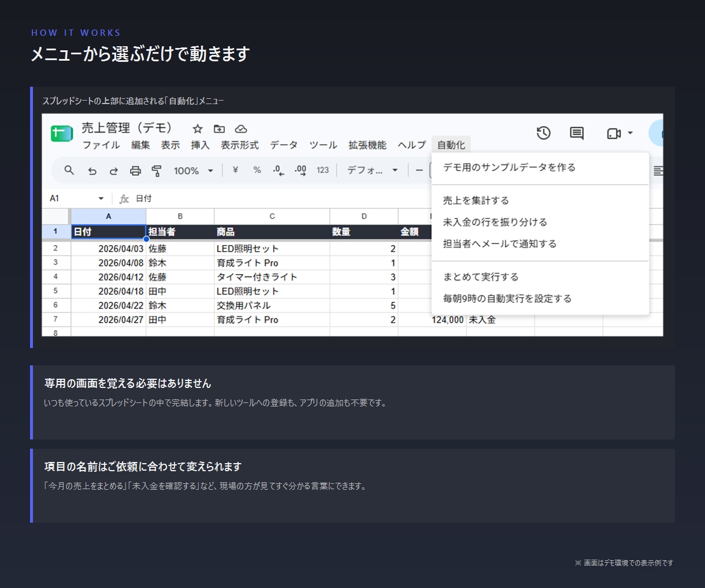Screen dimensions: 705x588
Task: Click the align icon at toolbar's right edge
Action: coord(658,171)
